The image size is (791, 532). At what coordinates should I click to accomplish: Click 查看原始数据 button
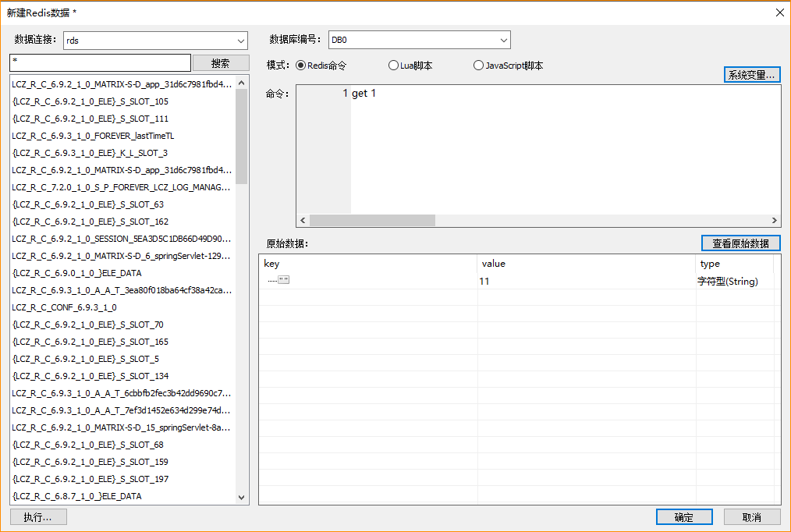pos(740,243)
